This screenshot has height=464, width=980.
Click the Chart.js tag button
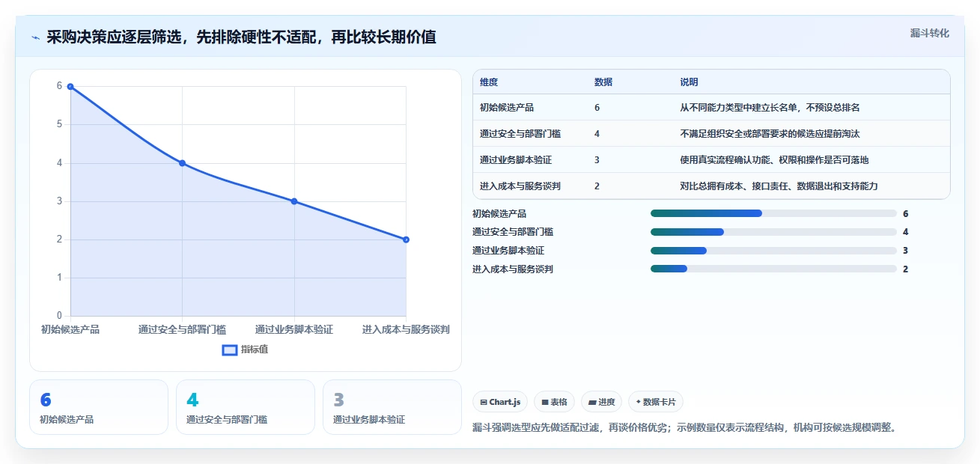(500, 402)
